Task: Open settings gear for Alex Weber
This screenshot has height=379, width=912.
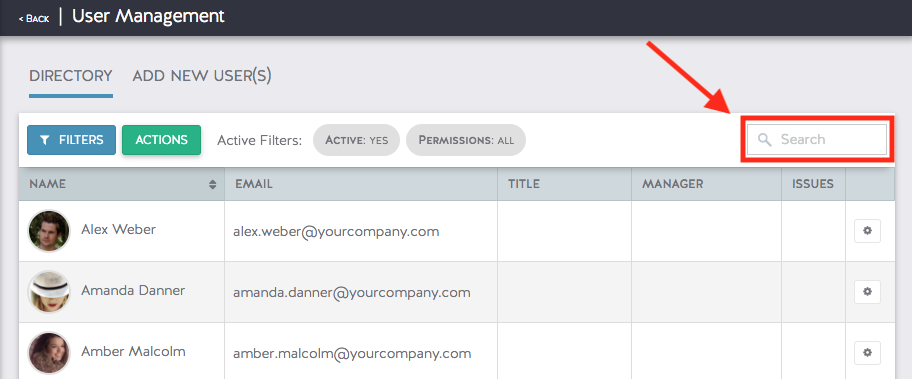Action: 867,231
